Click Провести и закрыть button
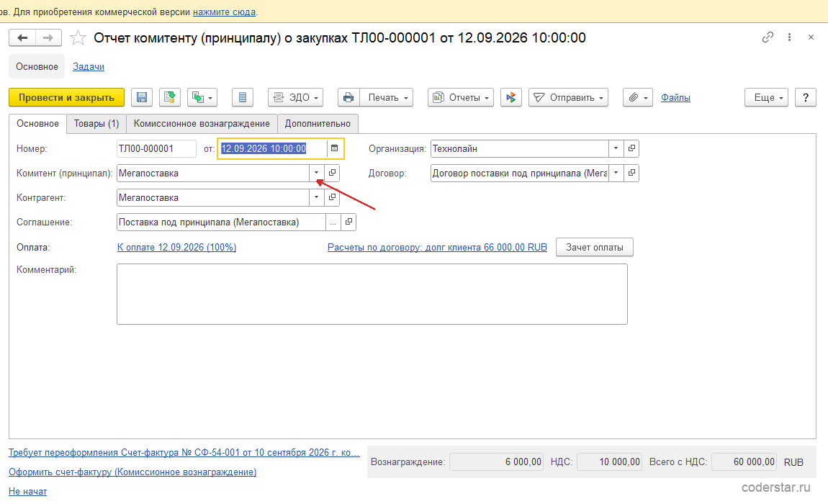This screenshot has width=828, height=504. pyautogui.click(x=66, y=97)
